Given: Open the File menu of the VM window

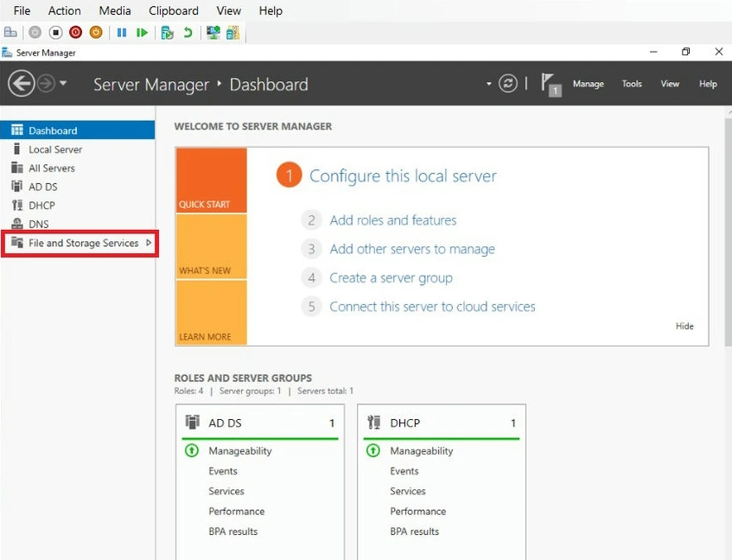Looking at the screenshot, I should click(x=22, y=10).
